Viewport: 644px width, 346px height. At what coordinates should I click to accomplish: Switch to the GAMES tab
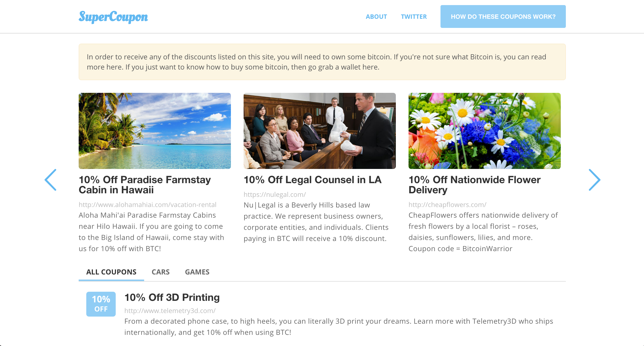197,272
